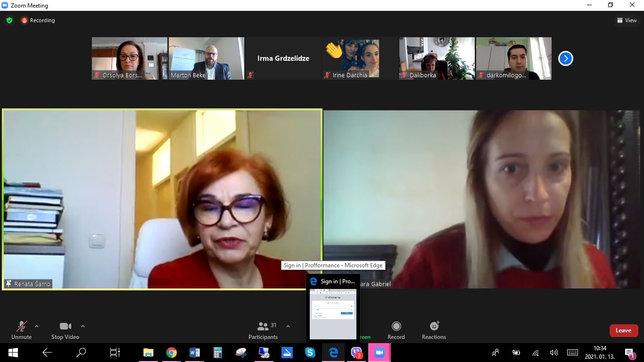Screen dimensions: 644x362
Task: Click the green encryption shield icon
Action: [9, 20]
